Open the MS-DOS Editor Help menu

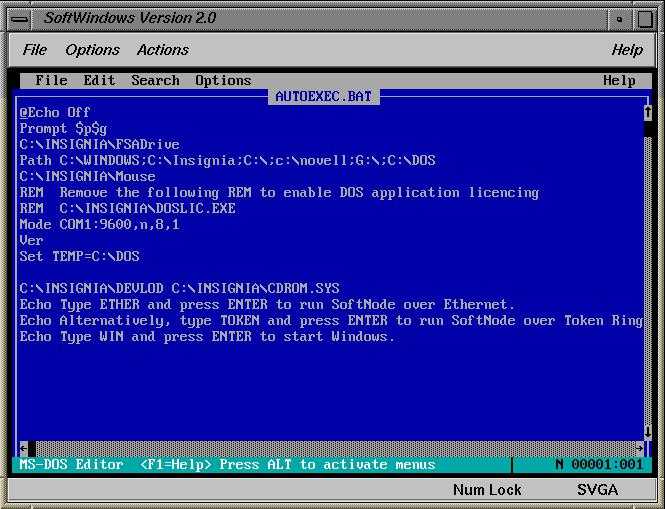pyautogui.click(x=619, y=81)
